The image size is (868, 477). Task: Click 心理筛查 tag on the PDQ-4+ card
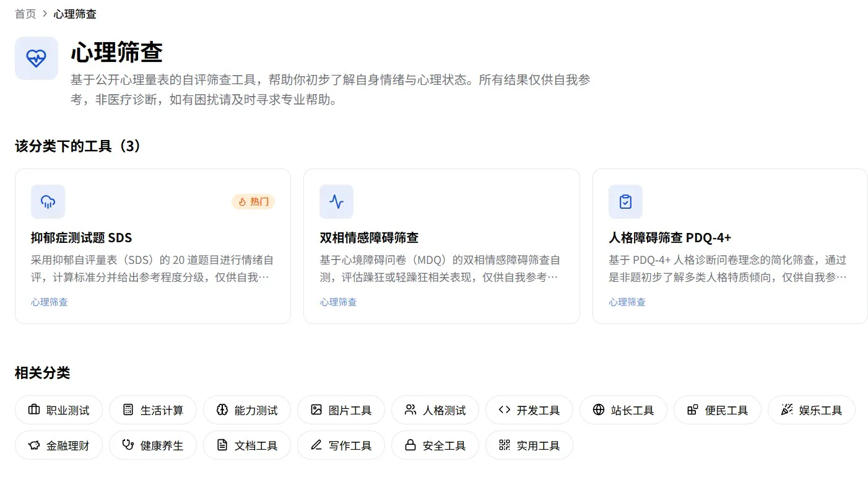(x=627, y=302)
